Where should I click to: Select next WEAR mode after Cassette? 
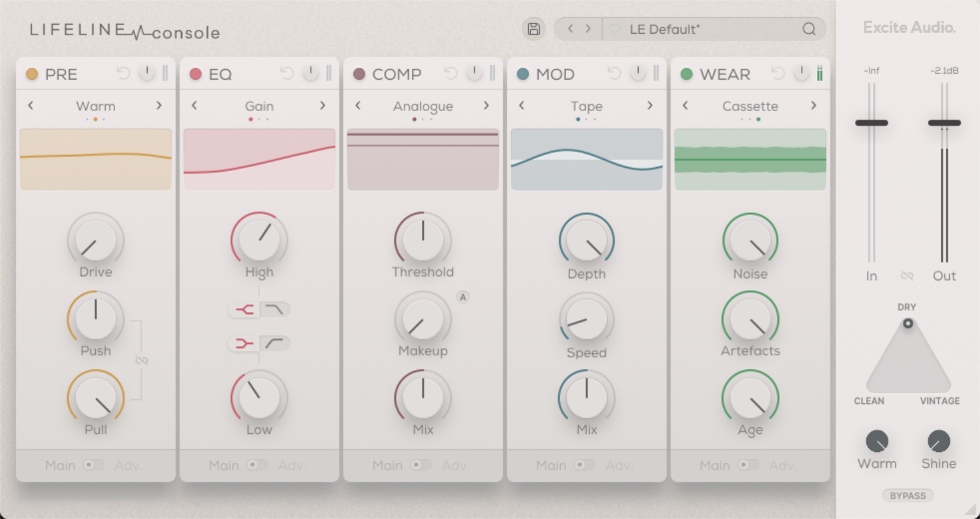pyautogui.click(x=814, y=105)
